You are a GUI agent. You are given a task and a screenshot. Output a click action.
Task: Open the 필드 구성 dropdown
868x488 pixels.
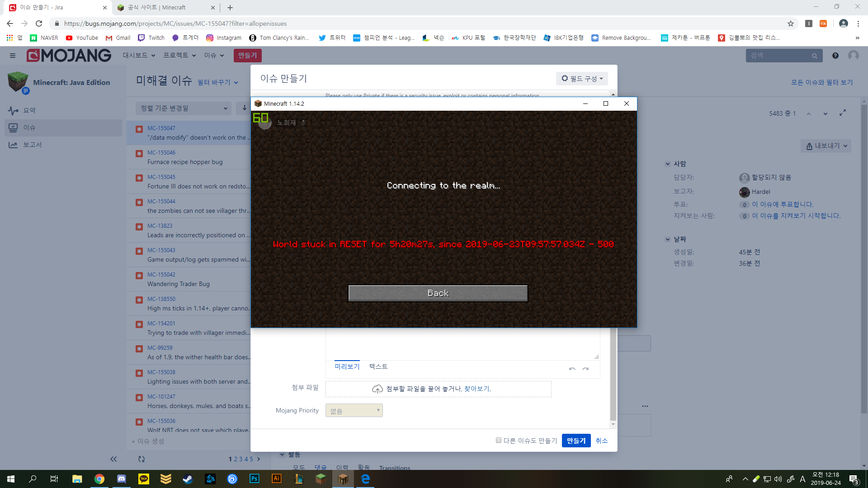582,79
